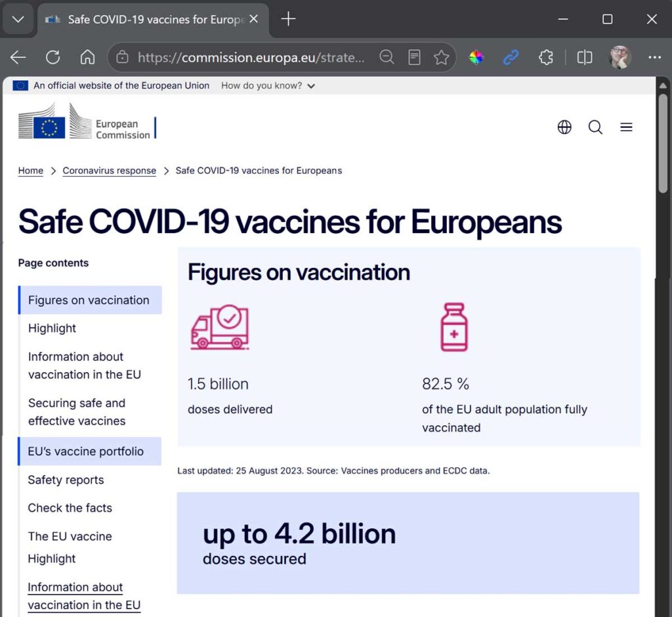The image size is (672, 617).
Task: Open a new browser tab
Action: click(x=289, y=19)
